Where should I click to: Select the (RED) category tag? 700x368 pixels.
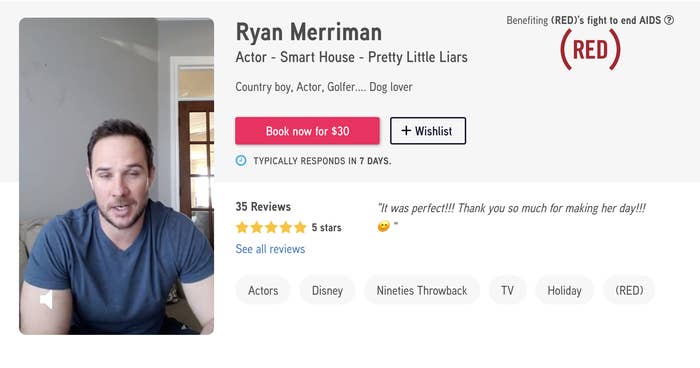click(x=629, y=290)
